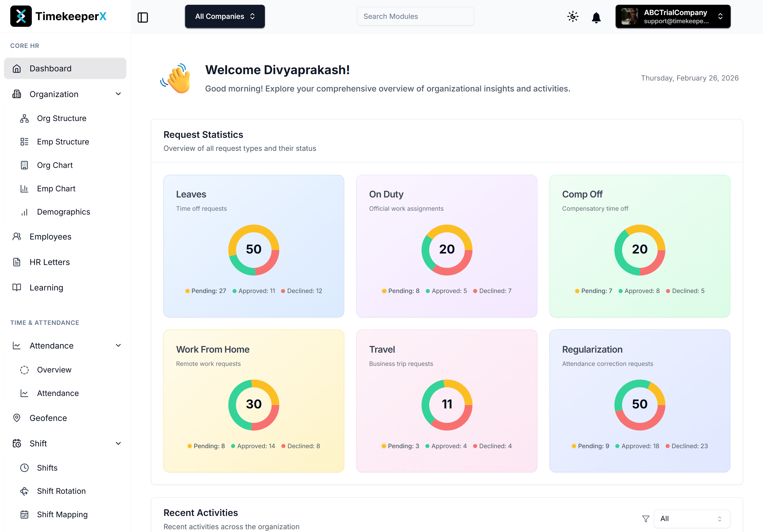Toggle light/dark theme with sun icon
This screenshot has width=763, height=532.
click(x=573, y=16)
